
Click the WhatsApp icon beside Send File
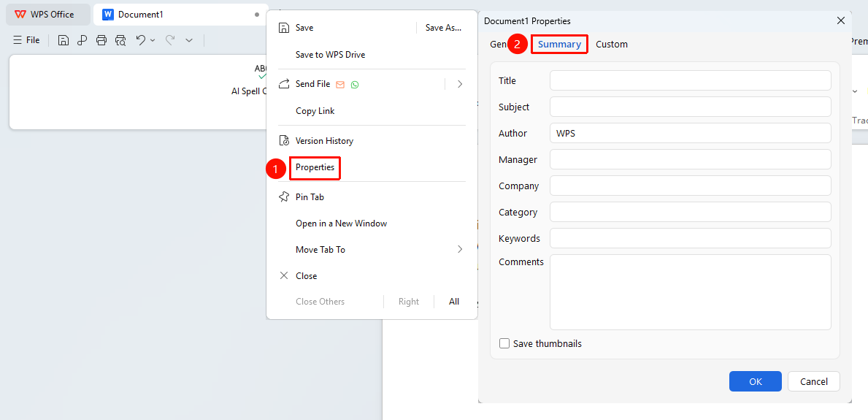(x=355, y=84)
